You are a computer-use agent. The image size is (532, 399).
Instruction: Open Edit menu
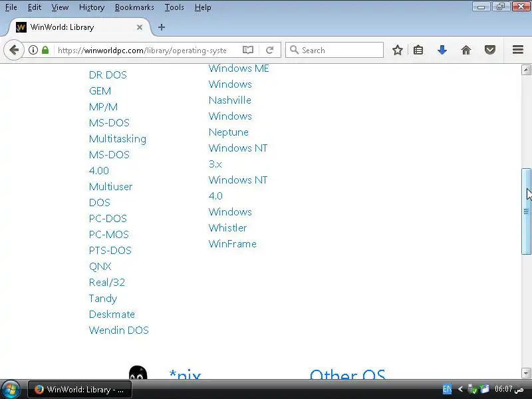click(35, 7)
